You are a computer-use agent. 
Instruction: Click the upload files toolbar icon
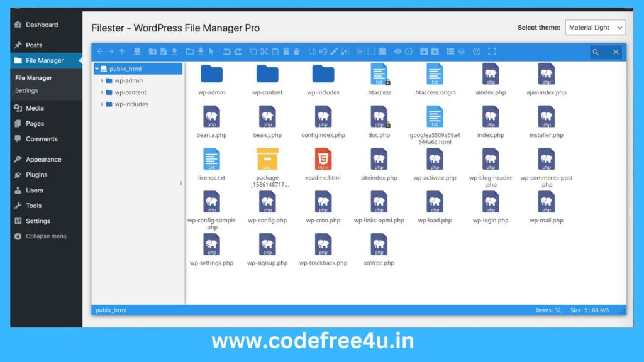click(175, 52)
